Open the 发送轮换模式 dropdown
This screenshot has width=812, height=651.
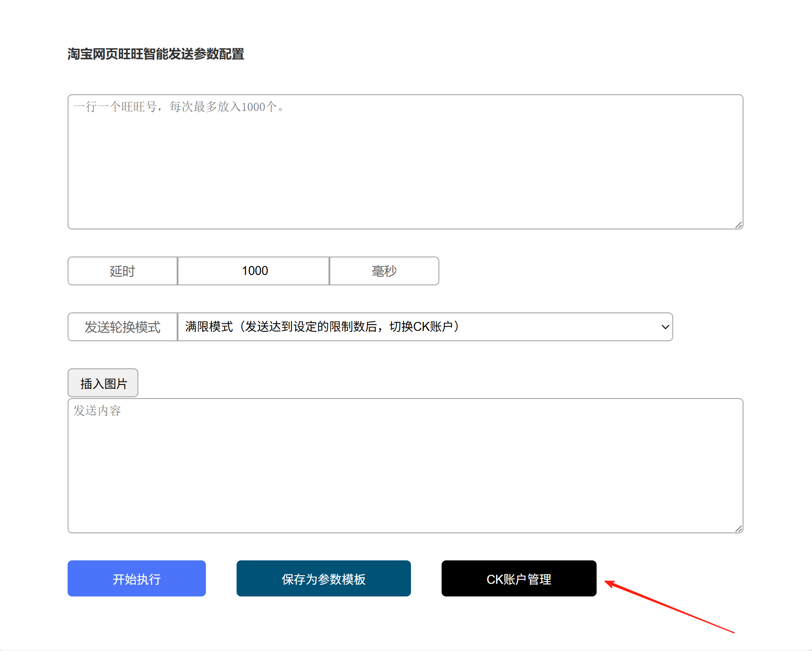click(425, 327)
